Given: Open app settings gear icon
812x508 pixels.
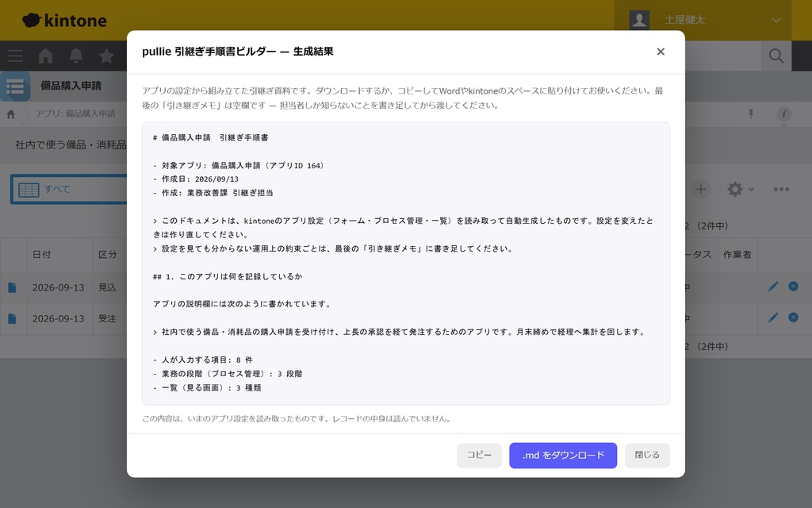Looking at the screenshot, I should (734, 189).
